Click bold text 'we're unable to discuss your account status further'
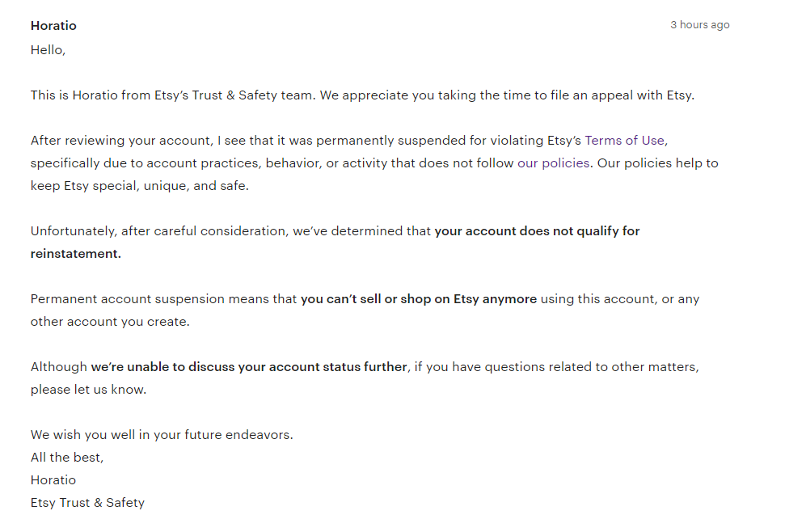 coord(249,367)
